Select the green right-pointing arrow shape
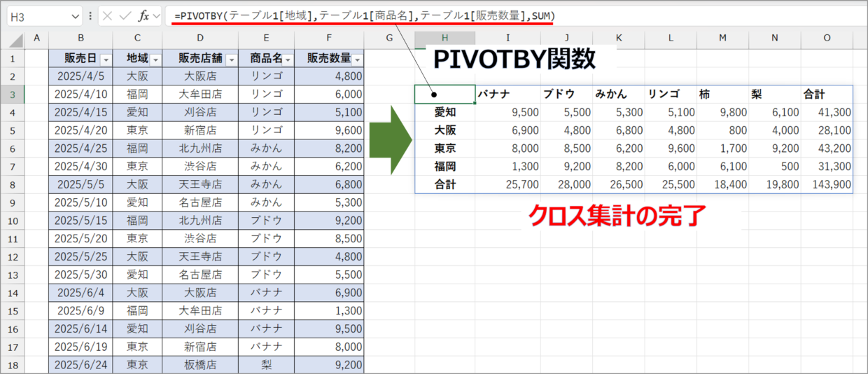868x374 pixels. pos(391,139)
